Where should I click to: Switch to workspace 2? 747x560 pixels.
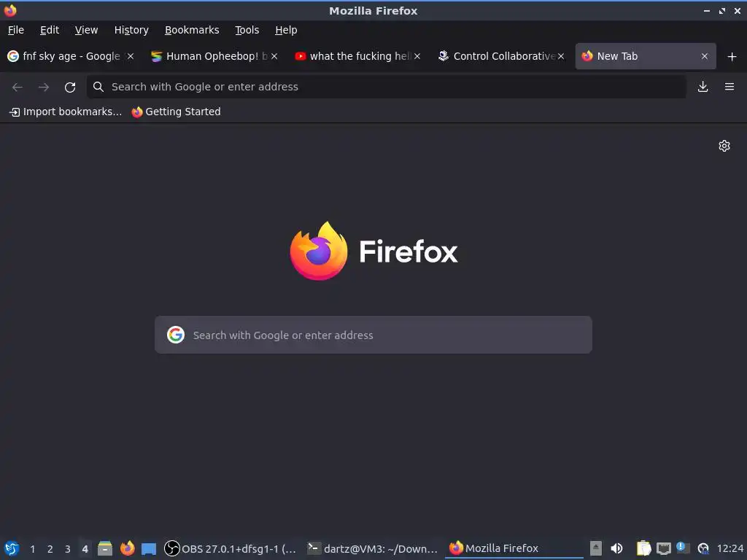[x=50, y=549]
